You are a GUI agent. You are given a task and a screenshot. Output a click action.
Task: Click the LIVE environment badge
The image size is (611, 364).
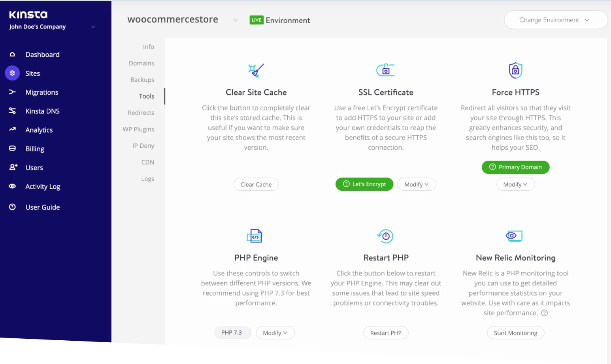coord(256,20)
